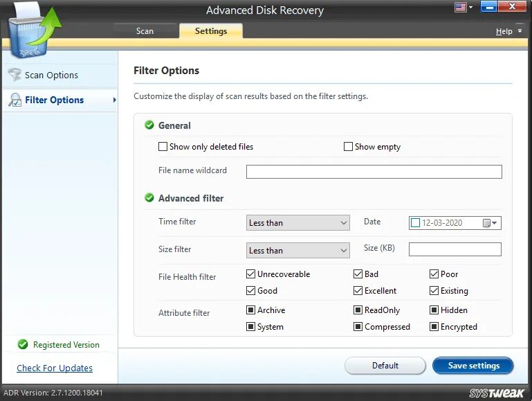Click the Filter Options page heading
Viewport: 532px width, 401px height.
tap(166, 71)
